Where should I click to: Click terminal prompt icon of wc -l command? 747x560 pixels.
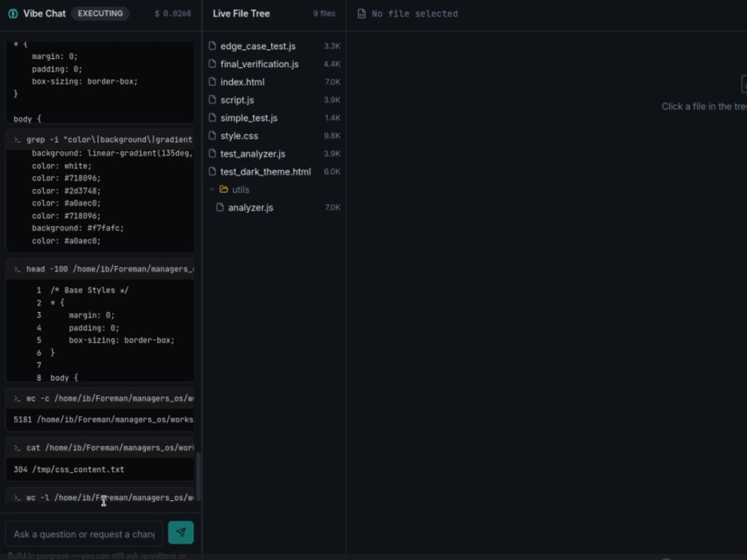18,497
